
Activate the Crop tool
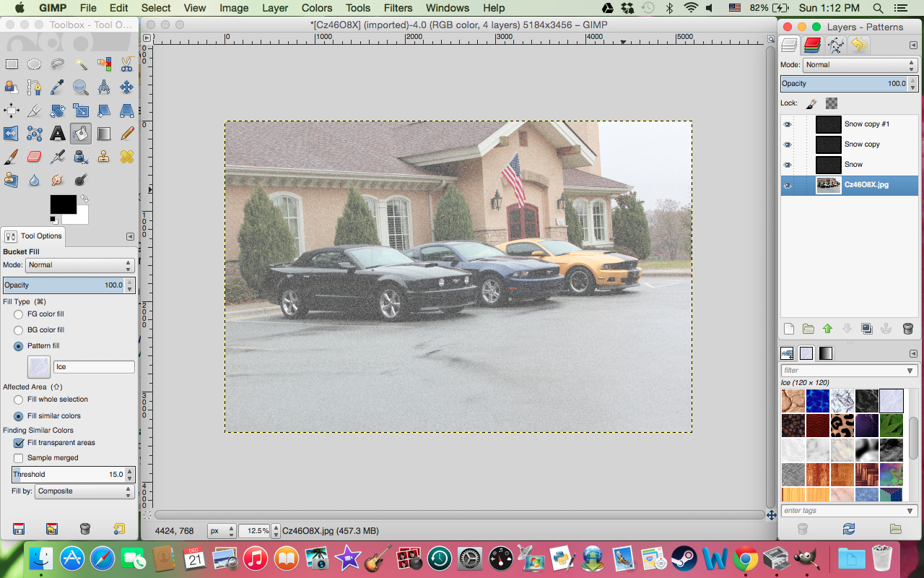point(34,111)
